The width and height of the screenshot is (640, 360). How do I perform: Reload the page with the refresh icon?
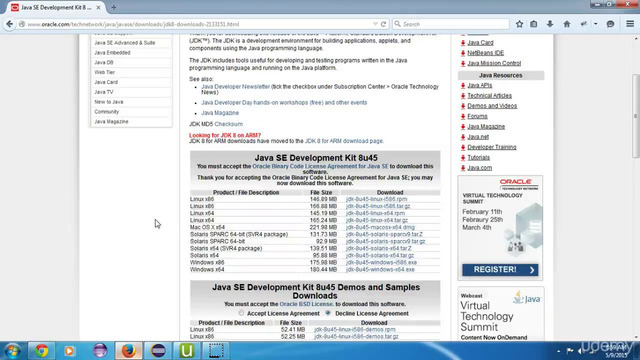[x=383, y=24]
